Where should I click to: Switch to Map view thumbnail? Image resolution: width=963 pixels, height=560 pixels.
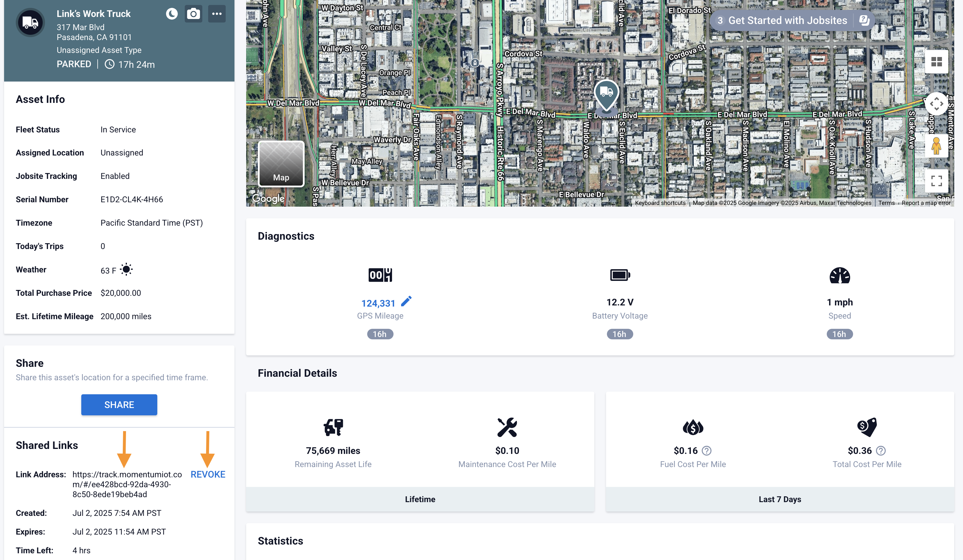click(281, 164)
